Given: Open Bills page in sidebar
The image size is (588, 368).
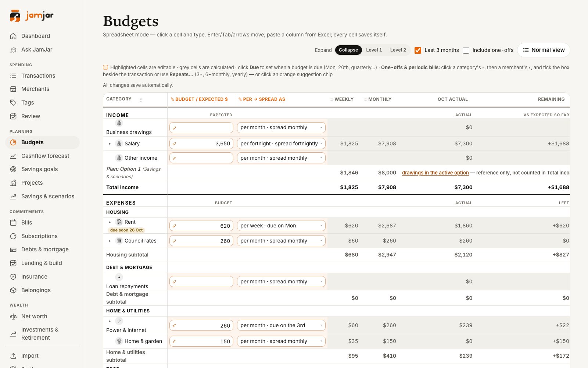Looking at the screenshot, I should [x=43, y=223].
